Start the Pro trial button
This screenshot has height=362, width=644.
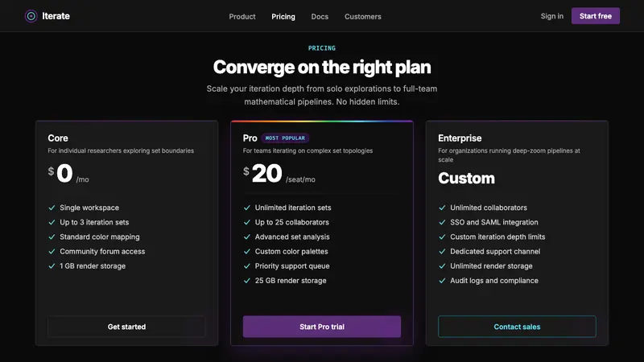click(322, 327)
